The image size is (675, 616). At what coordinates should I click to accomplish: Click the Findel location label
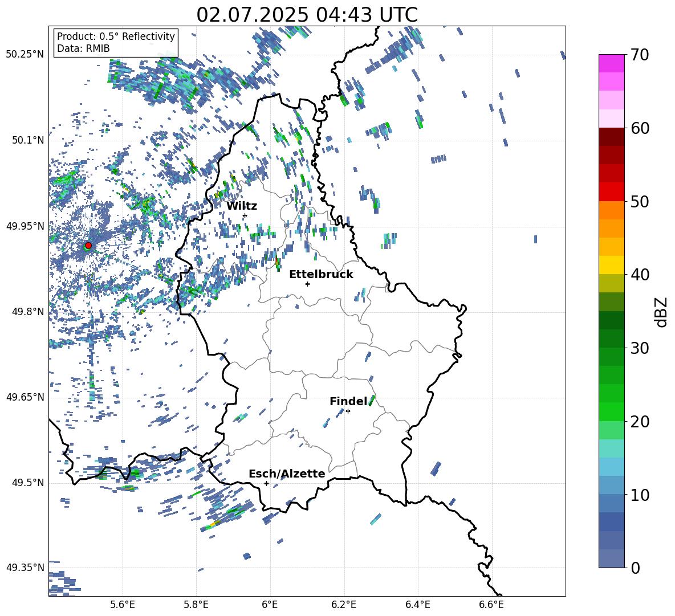pos(348,401)
